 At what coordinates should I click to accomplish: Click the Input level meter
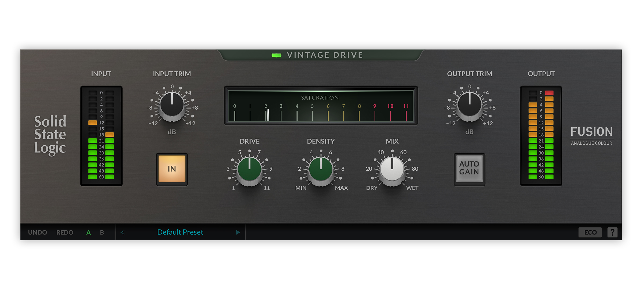(x=101, y=136)
